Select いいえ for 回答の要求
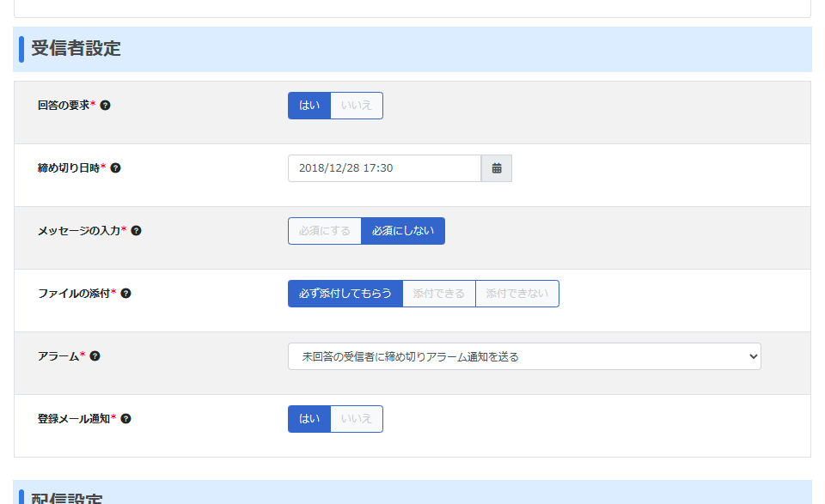Image resolution: width=825 pixels, height=504 pixels. (357, 106)
